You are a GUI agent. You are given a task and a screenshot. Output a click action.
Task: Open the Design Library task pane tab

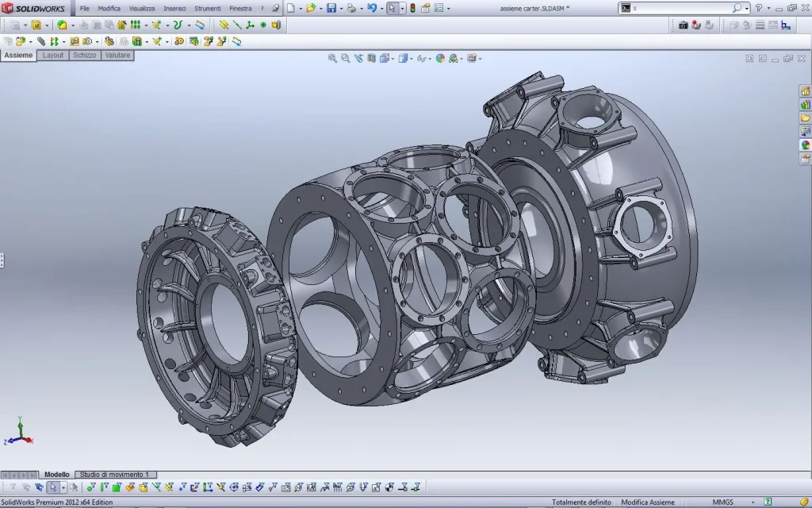[806, 105]
